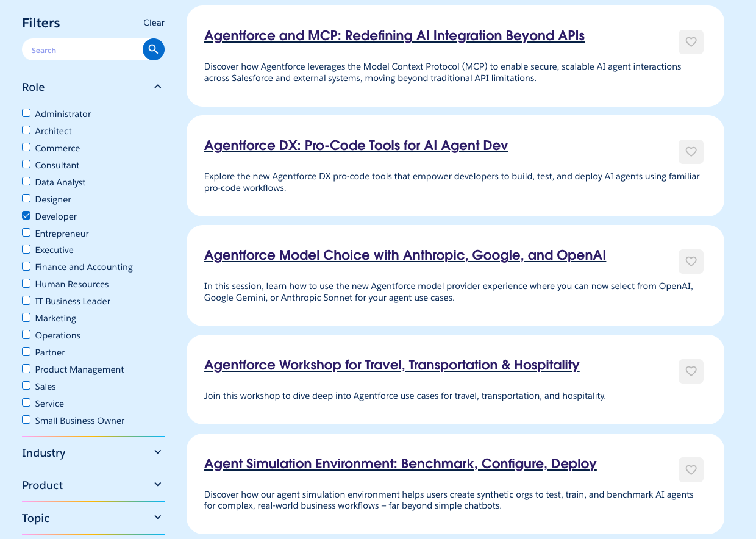Screen dimensions: 756x539
Task: Check the Service role checkbox
Action: pos(26,402)
